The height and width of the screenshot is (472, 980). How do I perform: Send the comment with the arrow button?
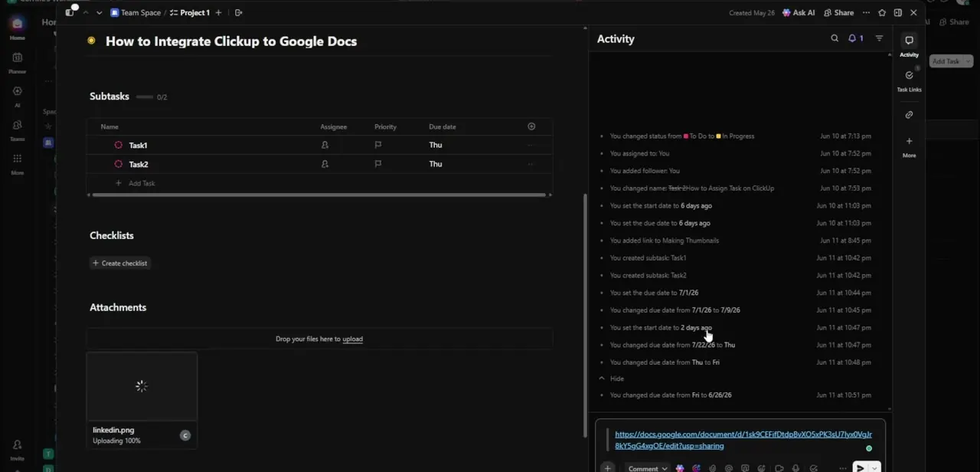tap(860, 468)
